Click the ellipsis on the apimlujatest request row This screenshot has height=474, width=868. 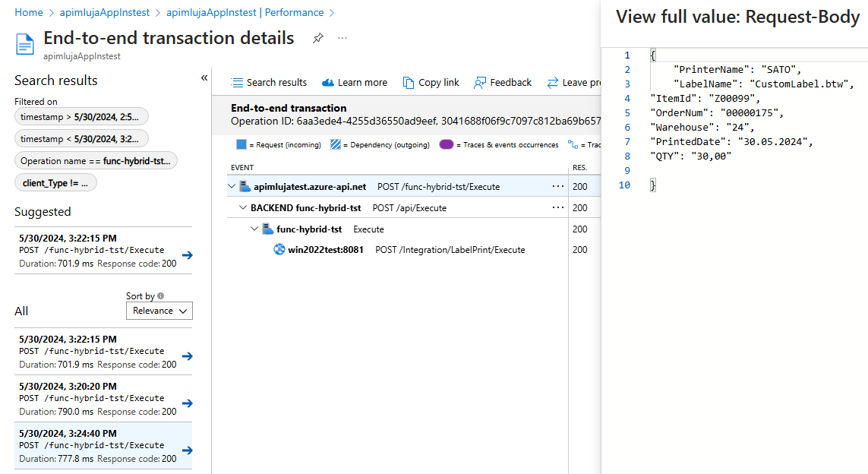pyautogui.click(x=559, y=186)
